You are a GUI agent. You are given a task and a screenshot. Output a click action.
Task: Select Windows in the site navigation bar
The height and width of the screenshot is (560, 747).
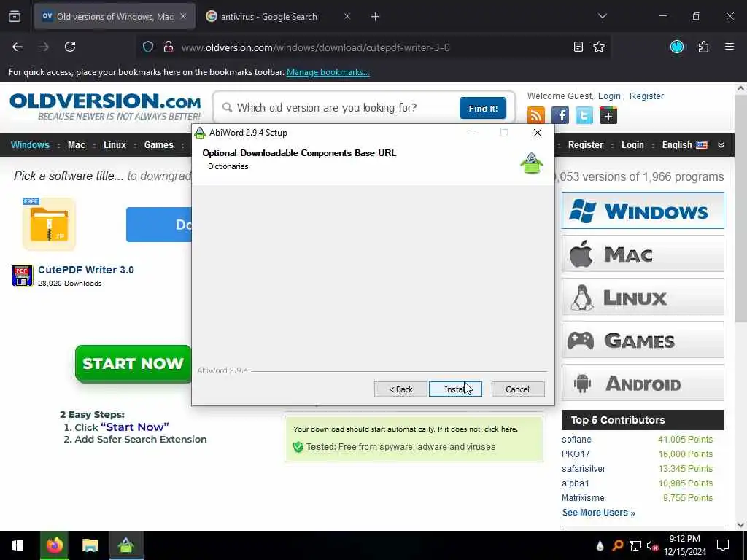point(30,145)
